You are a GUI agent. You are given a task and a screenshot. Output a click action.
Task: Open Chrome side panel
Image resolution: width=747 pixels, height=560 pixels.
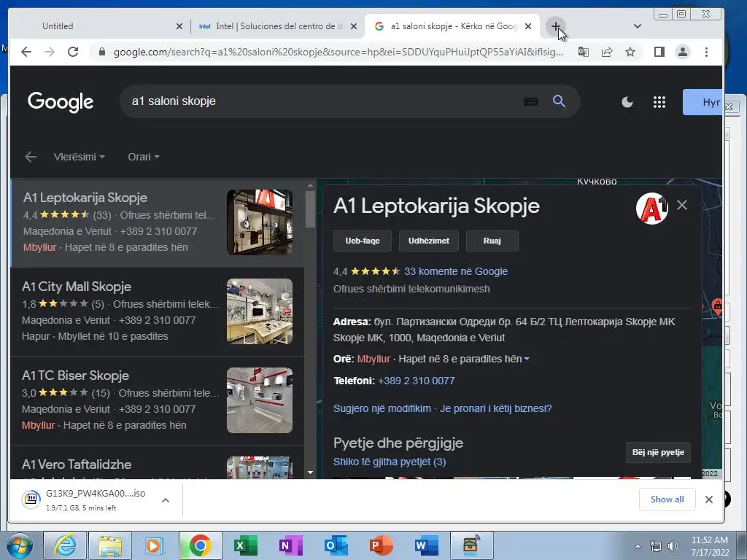(x=659, y=52)
